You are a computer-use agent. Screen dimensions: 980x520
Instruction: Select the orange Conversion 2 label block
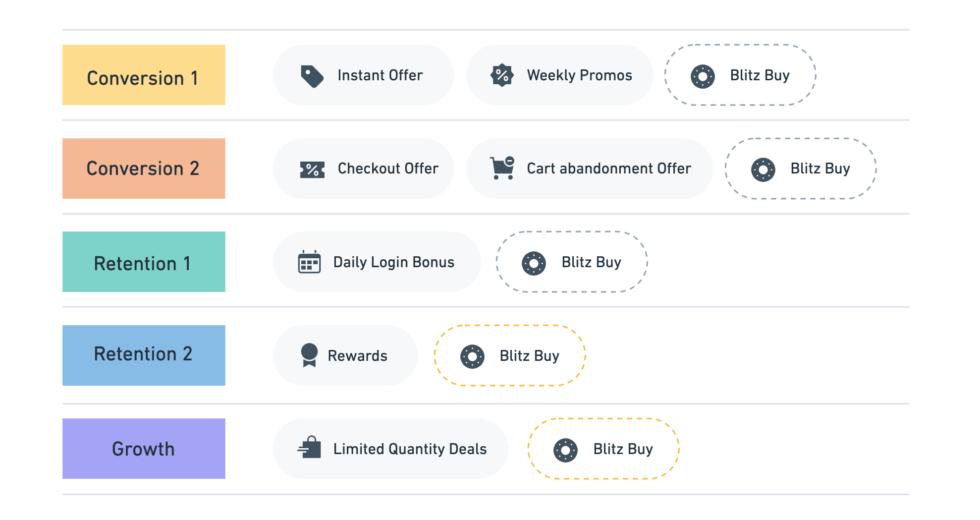[144, 169]
